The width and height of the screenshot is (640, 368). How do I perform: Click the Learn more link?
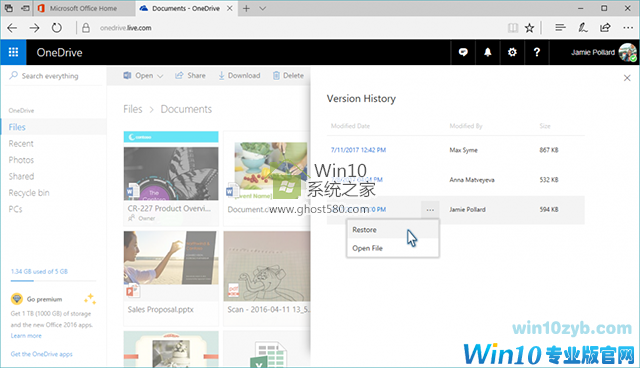(26, 335)
